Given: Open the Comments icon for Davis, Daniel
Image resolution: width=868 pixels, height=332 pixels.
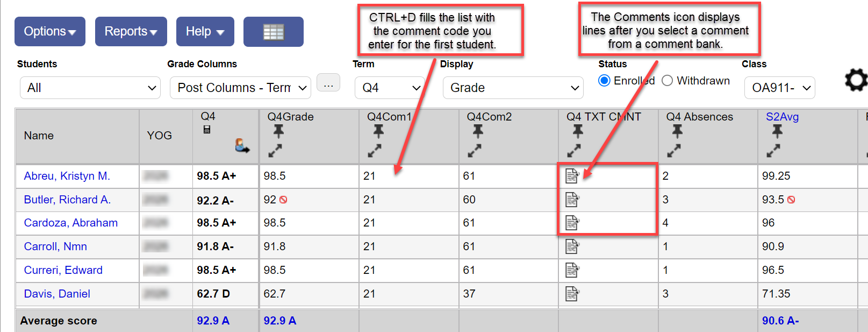Looking at the screenshot, I should 572,294.
